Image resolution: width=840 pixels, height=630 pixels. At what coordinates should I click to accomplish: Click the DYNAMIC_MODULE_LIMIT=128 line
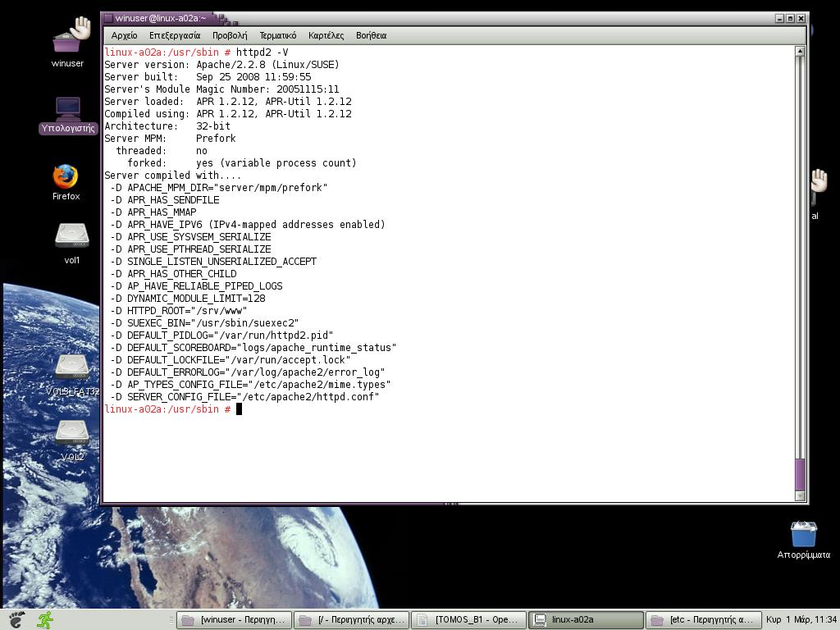188,299
